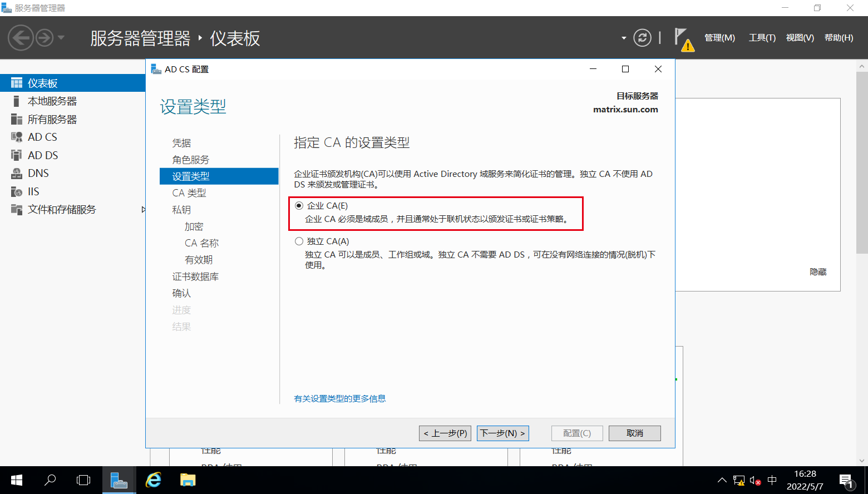This screenshot has height=494, width=868.
Task: Maximize the AD CS 配置 dialog
Action: click(x=625, y=69)
